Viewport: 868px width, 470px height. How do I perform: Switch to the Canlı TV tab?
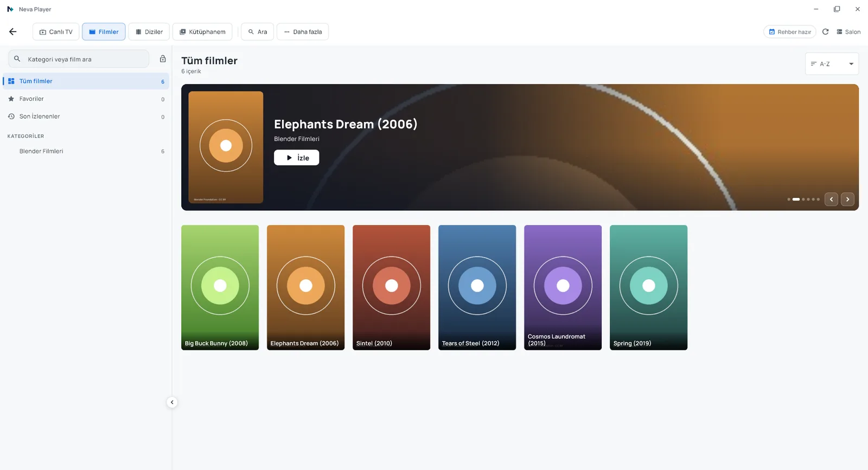coord(56,31)
